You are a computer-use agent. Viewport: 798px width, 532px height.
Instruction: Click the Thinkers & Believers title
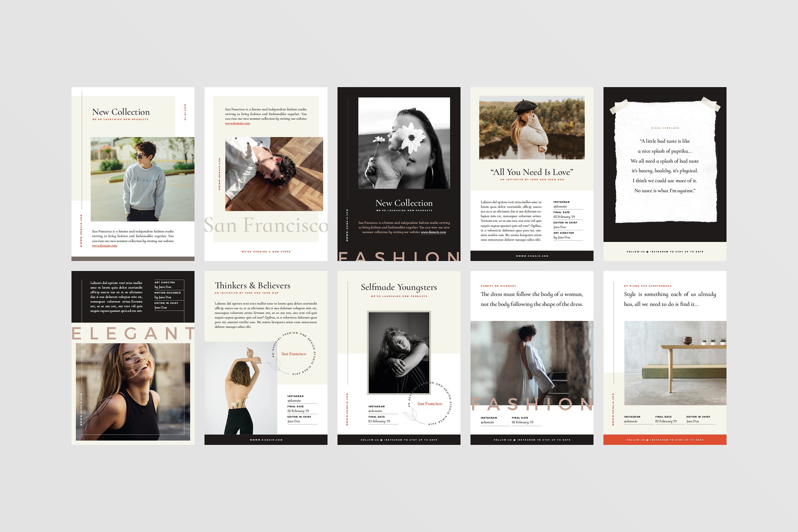click(252, 285)
